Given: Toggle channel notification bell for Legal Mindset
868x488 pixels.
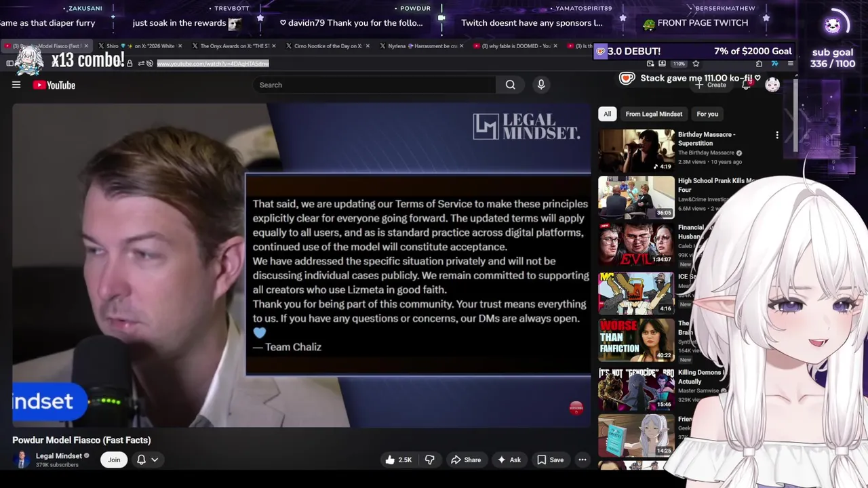Looking at the screenshot, I should [148, 460].
